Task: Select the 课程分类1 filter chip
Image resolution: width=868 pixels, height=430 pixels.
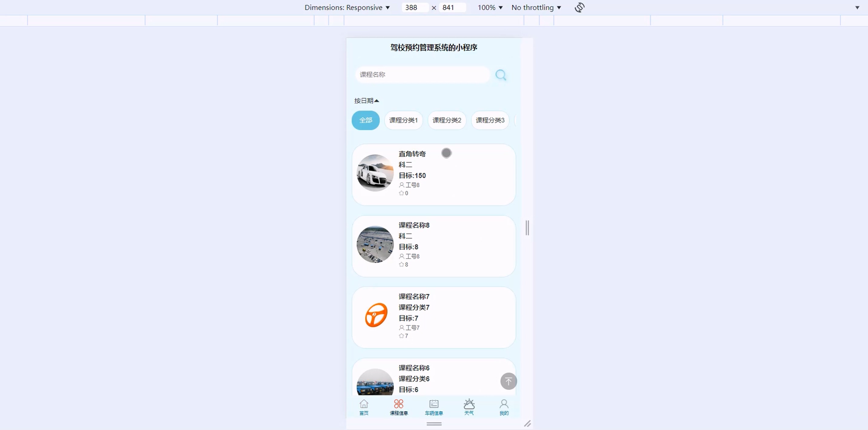Action: click(403, 120)
